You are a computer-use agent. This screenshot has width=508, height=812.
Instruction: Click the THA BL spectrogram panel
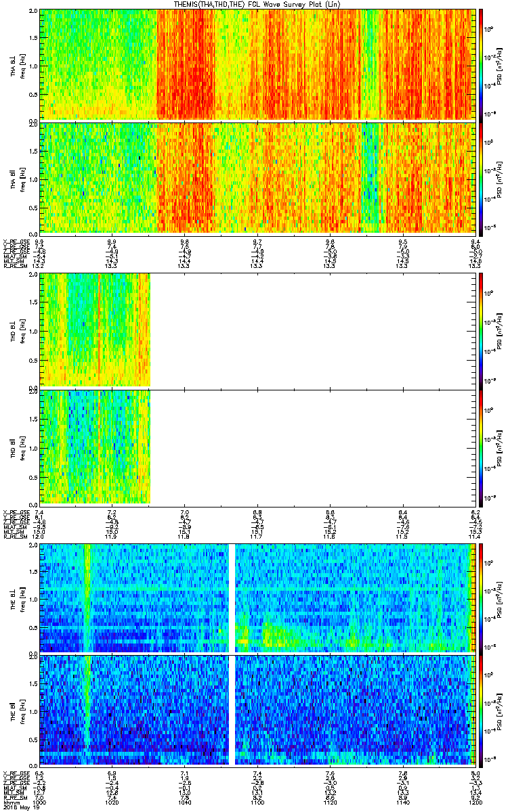[x=257, y=65]
